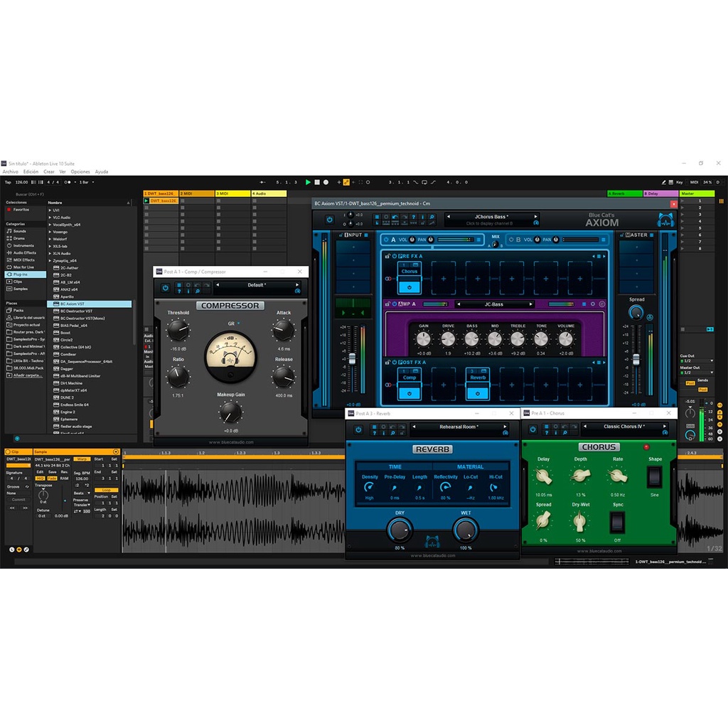Click the Axiom Input fader
728x728 pixels.
pos(352,359)
